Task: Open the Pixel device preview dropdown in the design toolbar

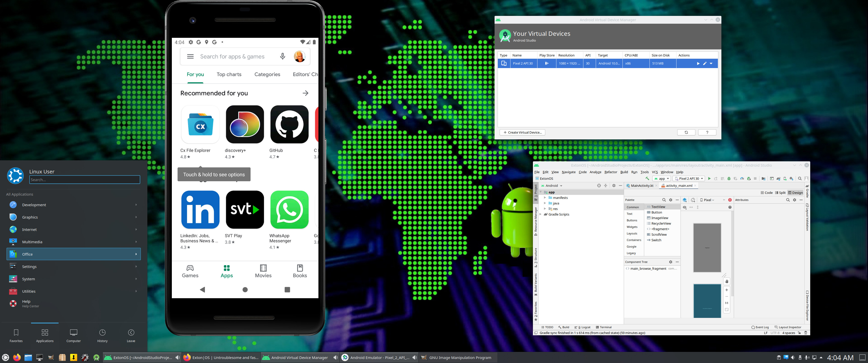Action: point(707,200)
